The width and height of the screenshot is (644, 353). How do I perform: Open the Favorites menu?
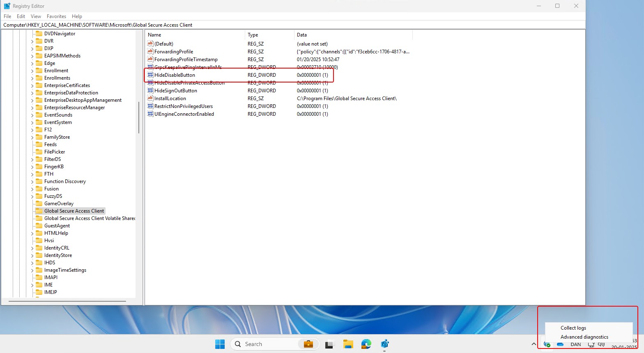coord(56,16)
